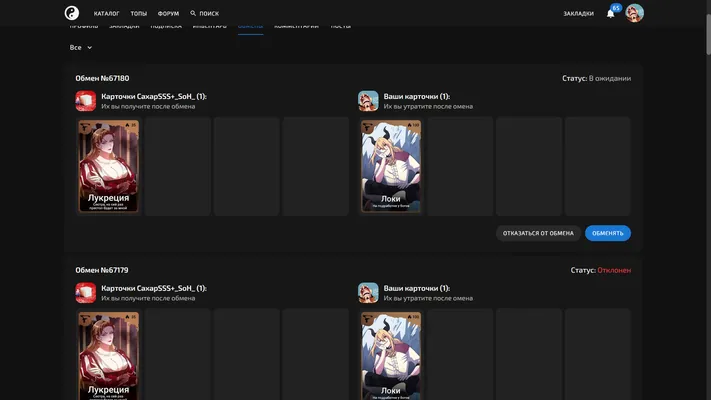Screen dimensions: 711x400
Task: Open the user profile avatar menu
Action: pyautogui.click(x=634, y=13)
